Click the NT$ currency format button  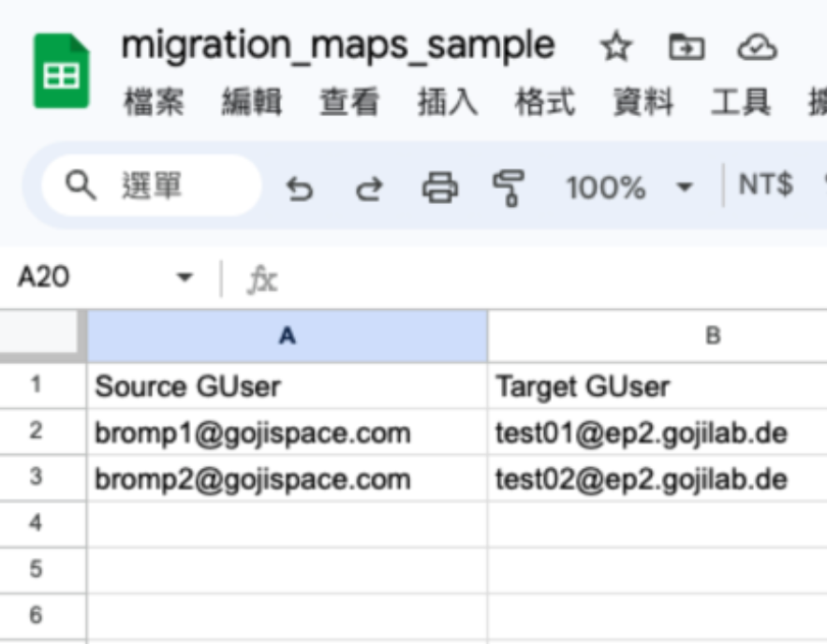pyautogui.click(x=765, y=185)
